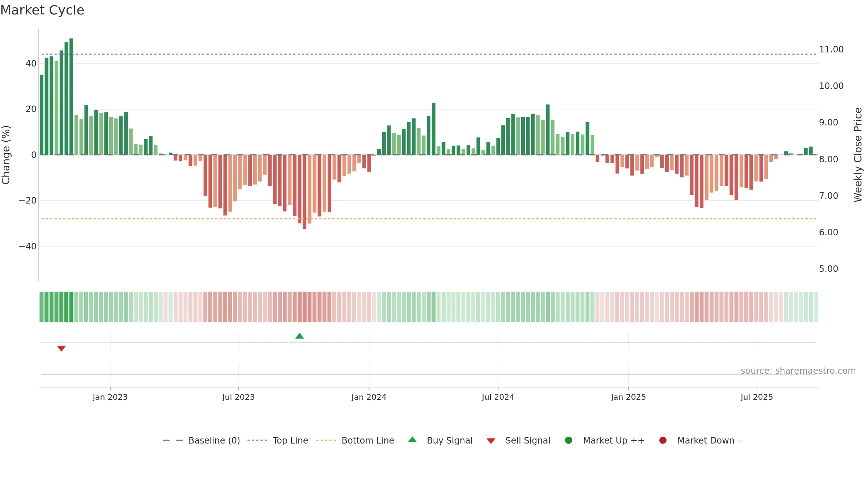Click the gray dashed Baseline legend sample
The image size is (868, 488).
[173, 440]
